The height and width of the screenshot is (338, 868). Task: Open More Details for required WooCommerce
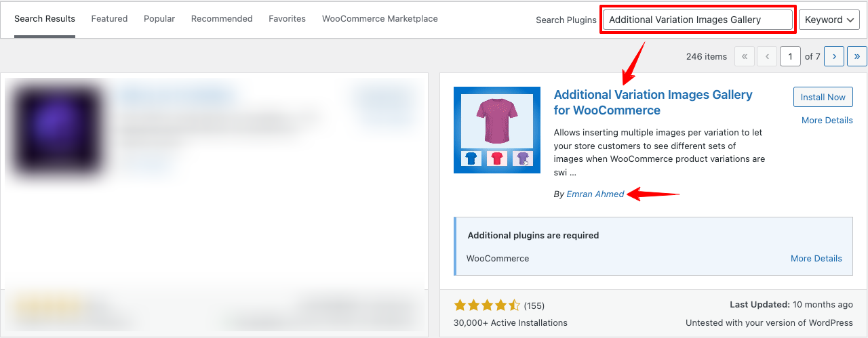pos(816,259)
